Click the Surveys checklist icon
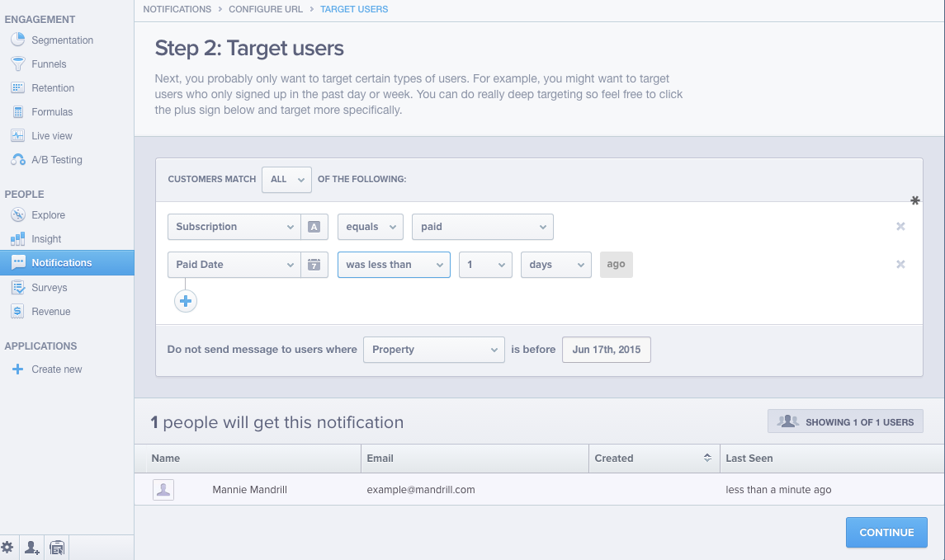945x560 pixels. pyautogui.click(x=18, y=287)
